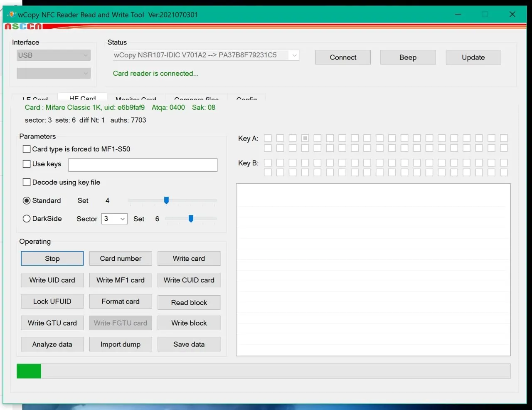The width and height of the screenshot is (532, 410).
Task: Click the Write GTU card button
Action: (52, 323)
